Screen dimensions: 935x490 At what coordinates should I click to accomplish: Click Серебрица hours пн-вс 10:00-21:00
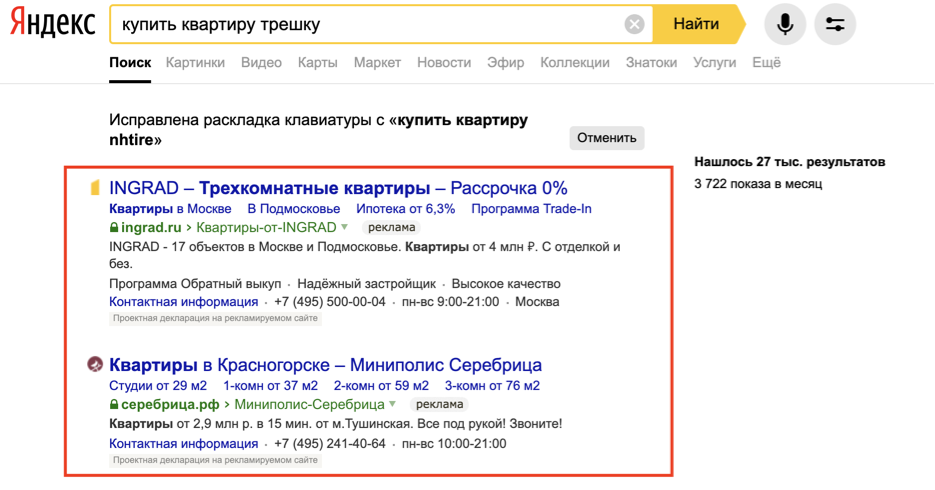click(x=454, y=444)
